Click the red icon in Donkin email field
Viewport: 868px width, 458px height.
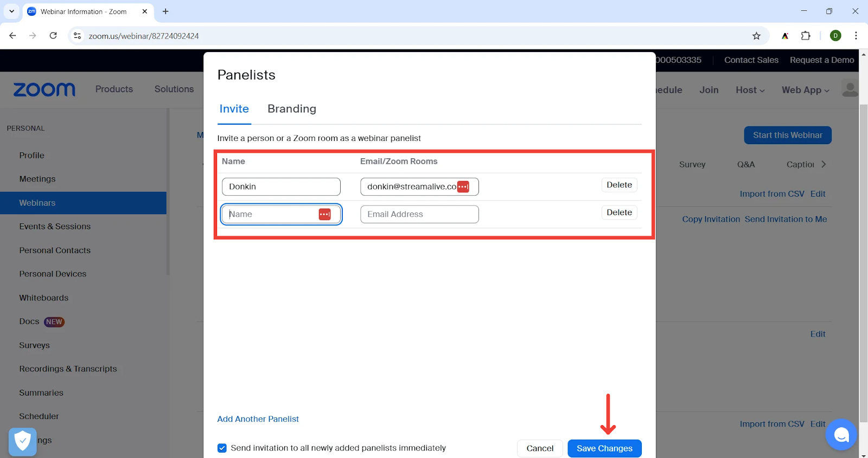463,186
